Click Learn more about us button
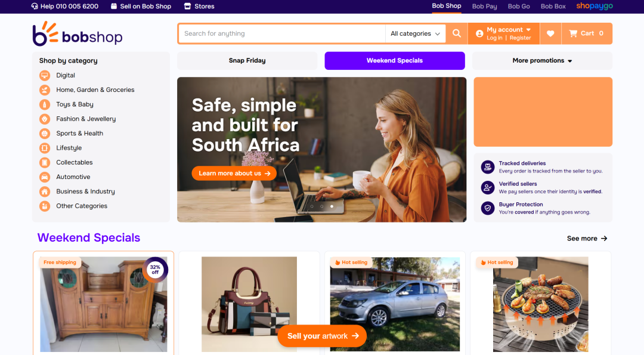This screenshot has width=644, height=355. [234, 174]
